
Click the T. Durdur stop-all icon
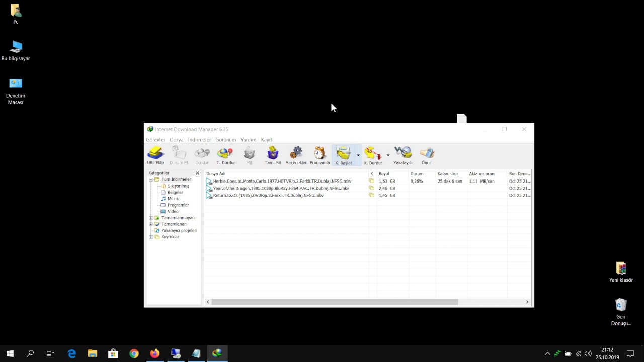coord(225,155)
